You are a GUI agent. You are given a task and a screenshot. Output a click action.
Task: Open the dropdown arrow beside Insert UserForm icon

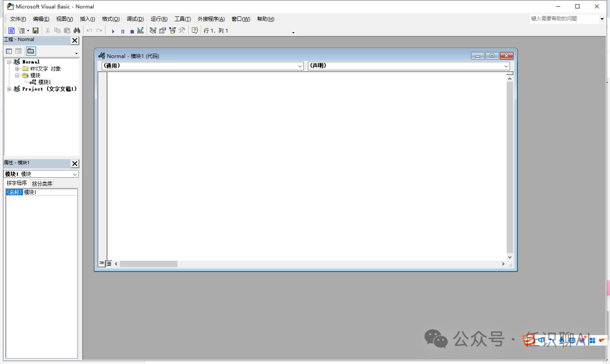click(x=28, y=30)
